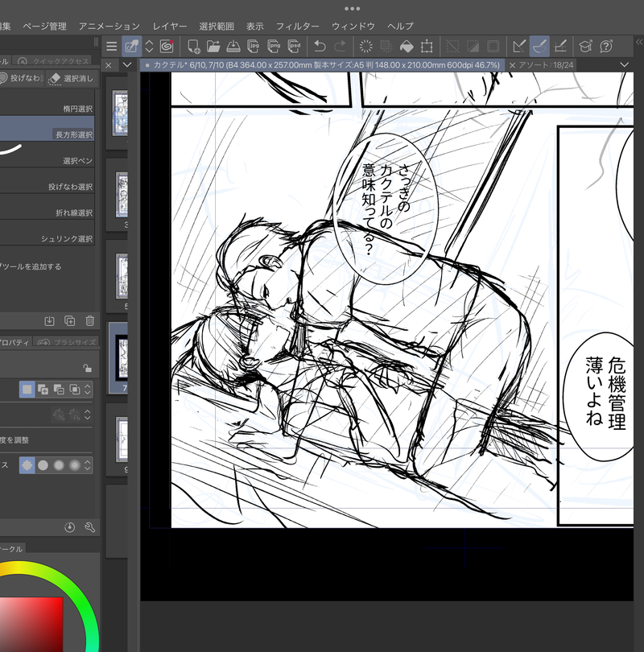Select the 楕円選択 sub tool
Image resolution: width=644 pixels, height=652 pixels.
(47, 103)
